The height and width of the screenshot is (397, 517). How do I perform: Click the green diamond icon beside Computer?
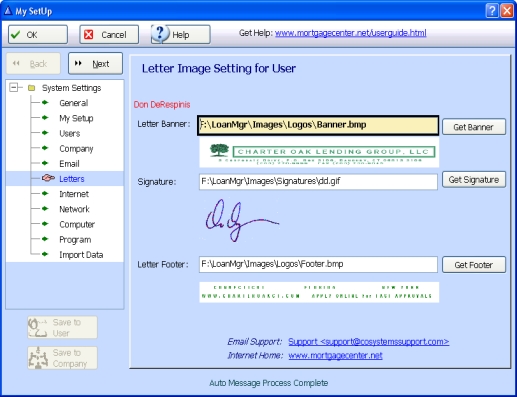pyautogui.click(x=45, y=224)
